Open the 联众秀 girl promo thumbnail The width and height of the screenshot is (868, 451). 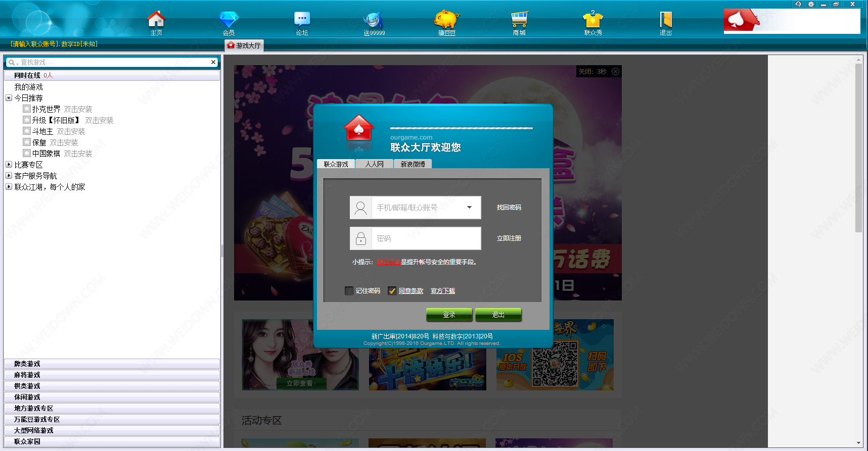tap(300, 355)
